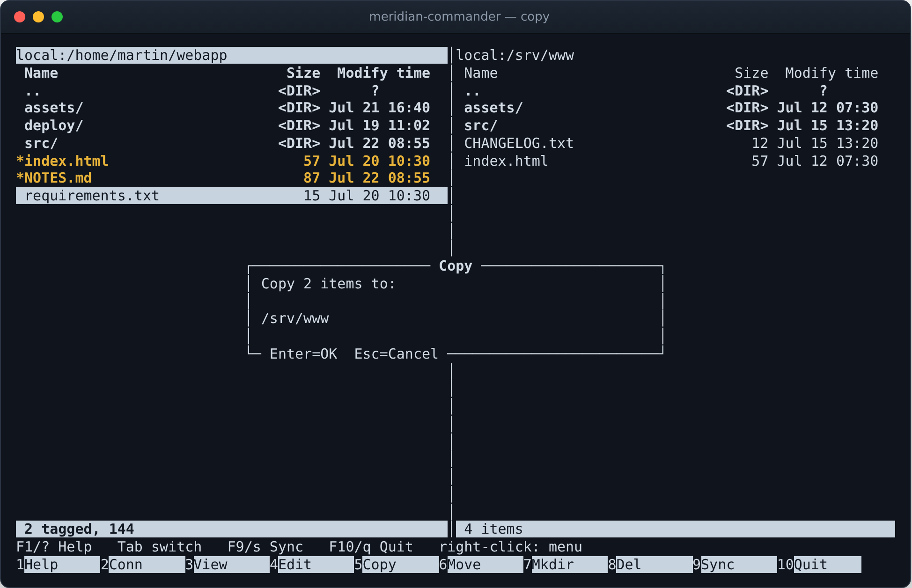Click the Name column header in left panel
912x588 pixels.
41,73
